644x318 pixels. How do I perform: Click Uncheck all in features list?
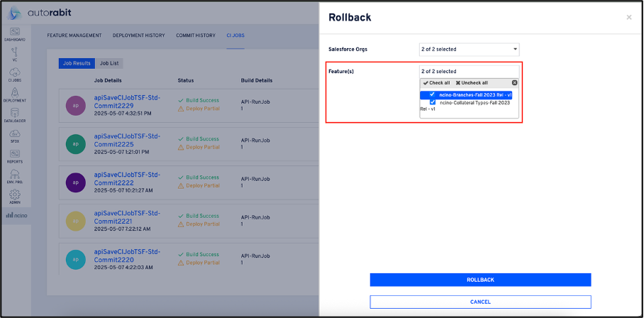pyautogui.click(x=471, y=83)
